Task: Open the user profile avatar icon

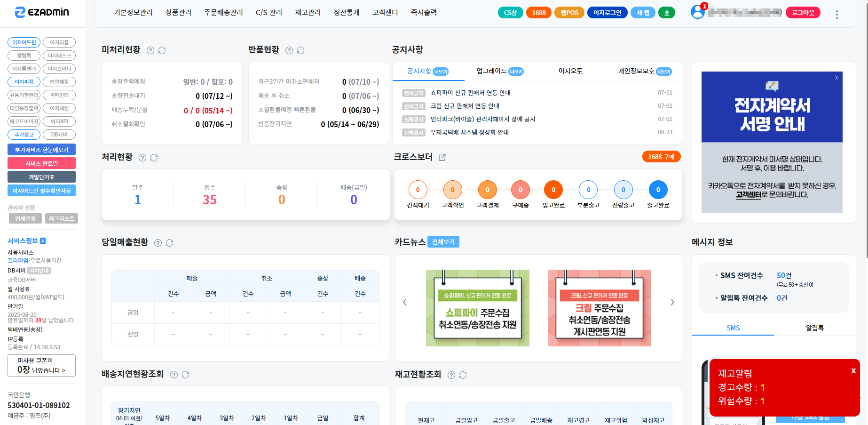Action: [x=697, y=12]
